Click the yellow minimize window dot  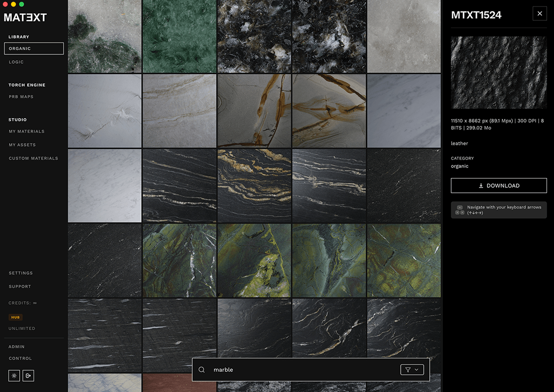[x=13, y=4]
